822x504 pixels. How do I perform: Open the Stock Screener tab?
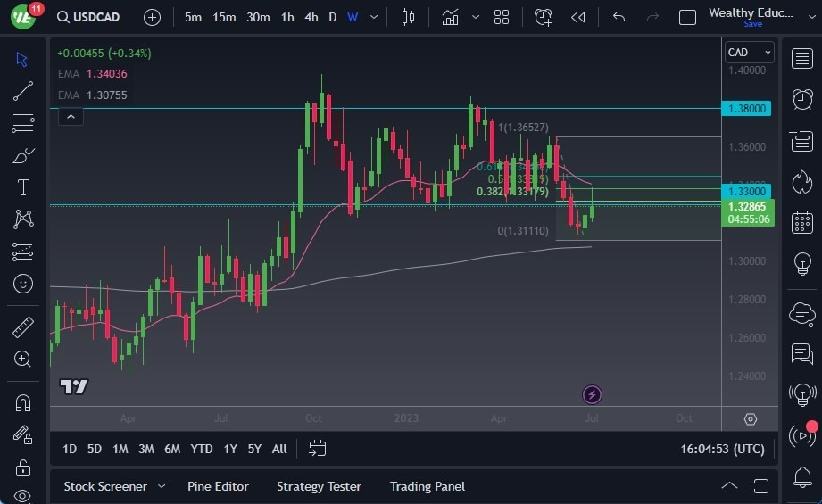(x=105, y=487)
